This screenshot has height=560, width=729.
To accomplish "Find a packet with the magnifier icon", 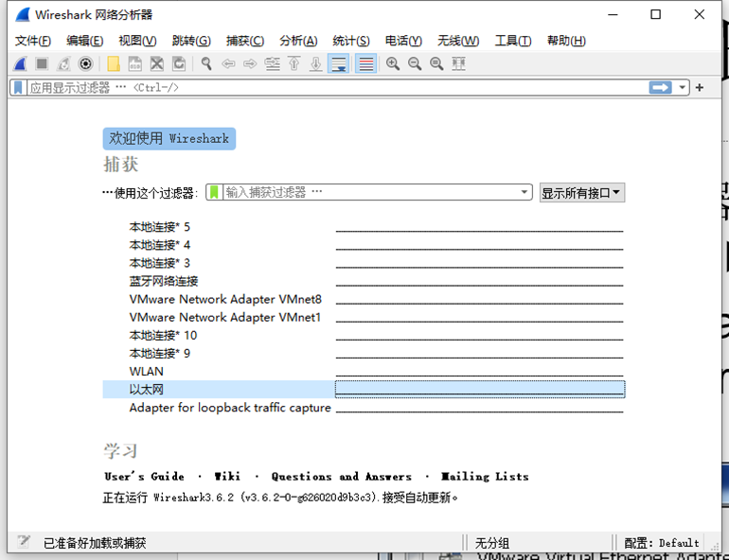I will click(206, 63).
